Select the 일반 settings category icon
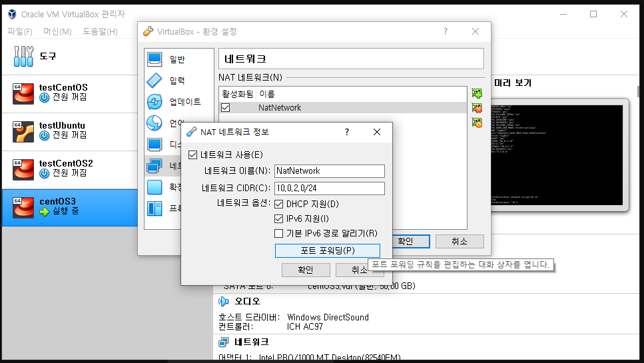The width and height of the screenshot is (644, 363). [x=155, y=59]
